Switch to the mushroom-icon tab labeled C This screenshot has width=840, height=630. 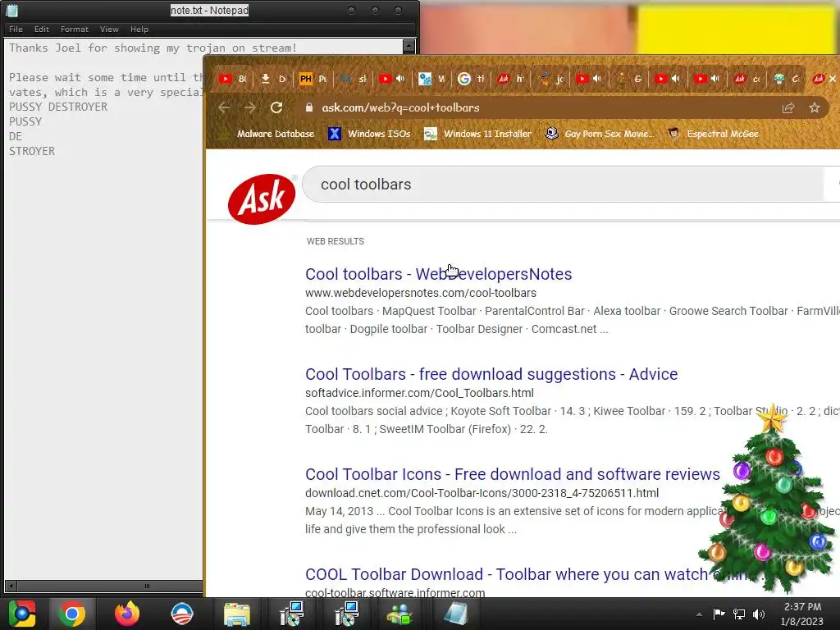(x=787, y=79)
